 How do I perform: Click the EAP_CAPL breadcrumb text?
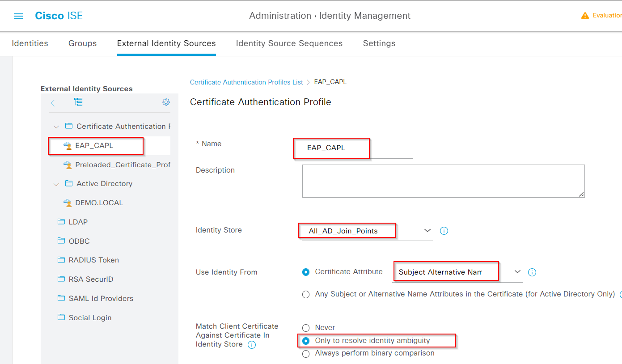point(330,82)
